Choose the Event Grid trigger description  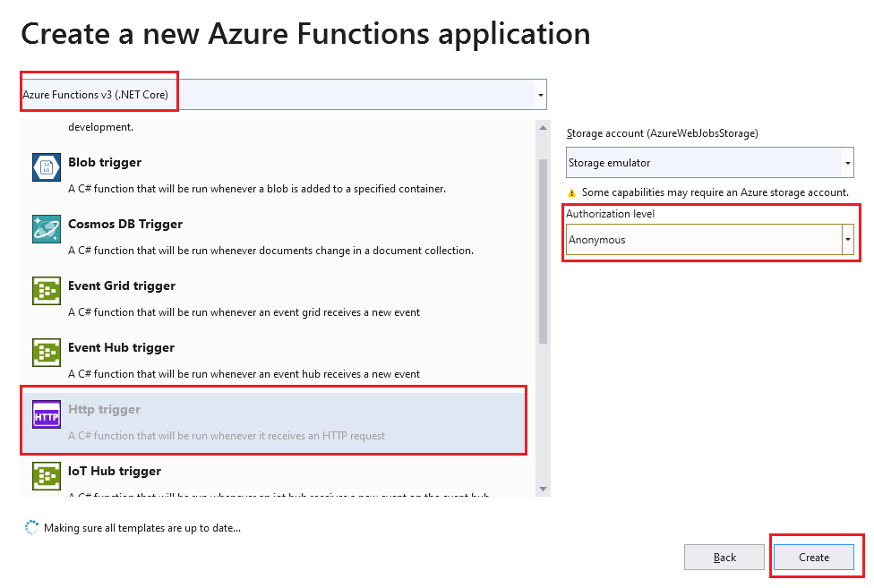[x=244, y=312]
